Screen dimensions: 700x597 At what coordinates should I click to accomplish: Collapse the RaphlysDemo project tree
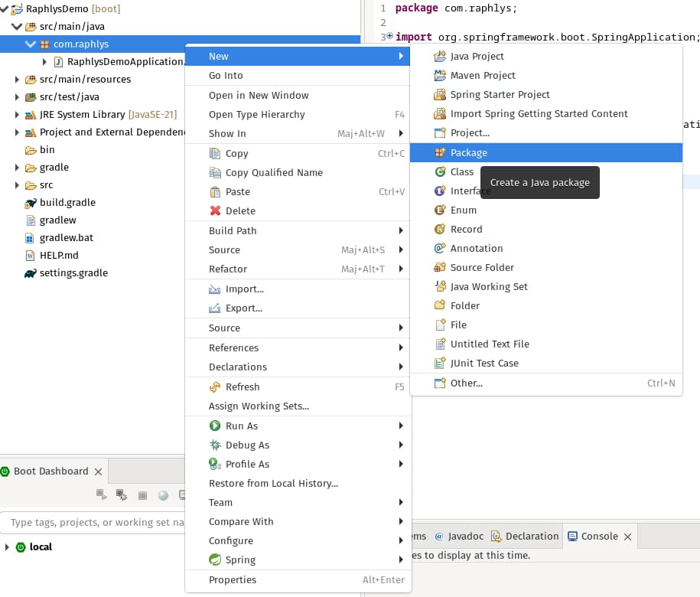tap(5, 9)
